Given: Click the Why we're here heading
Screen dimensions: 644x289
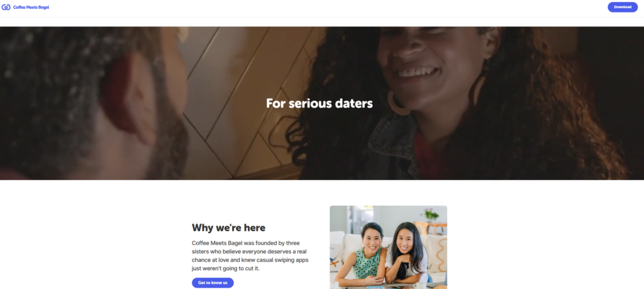Looking at the screenshot, I should 228,227.
